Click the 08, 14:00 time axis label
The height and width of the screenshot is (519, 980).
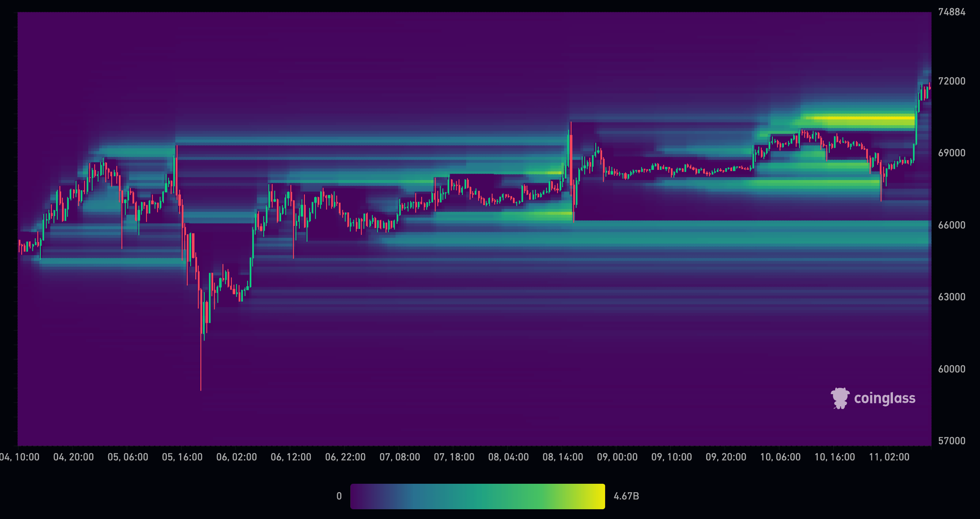tap(563, 457)
